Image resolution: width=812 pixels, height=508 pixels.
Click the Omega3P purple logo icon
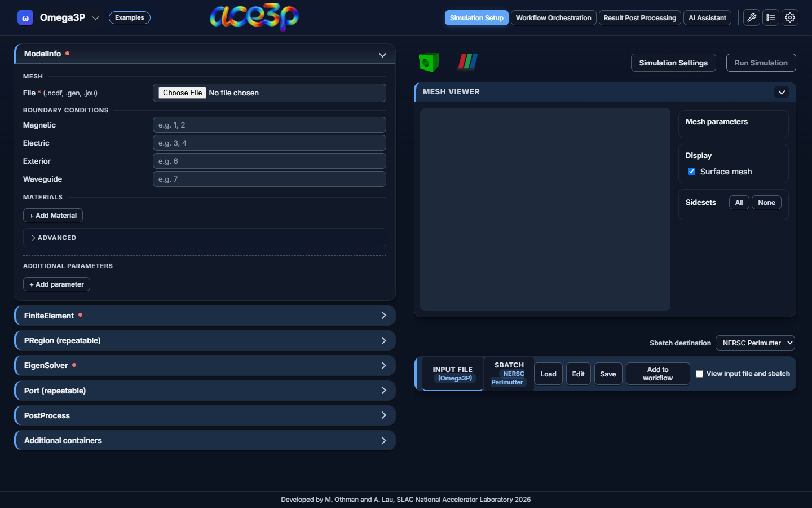25,18
